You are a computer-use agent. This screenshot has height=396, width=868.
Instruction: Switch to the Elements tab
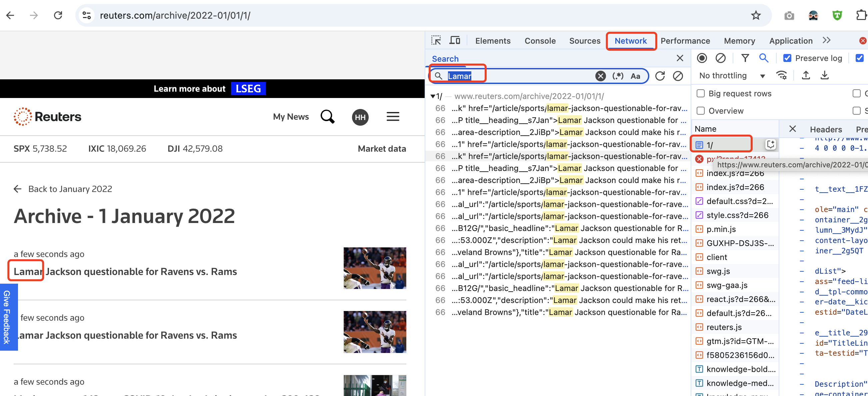[493, 41]
